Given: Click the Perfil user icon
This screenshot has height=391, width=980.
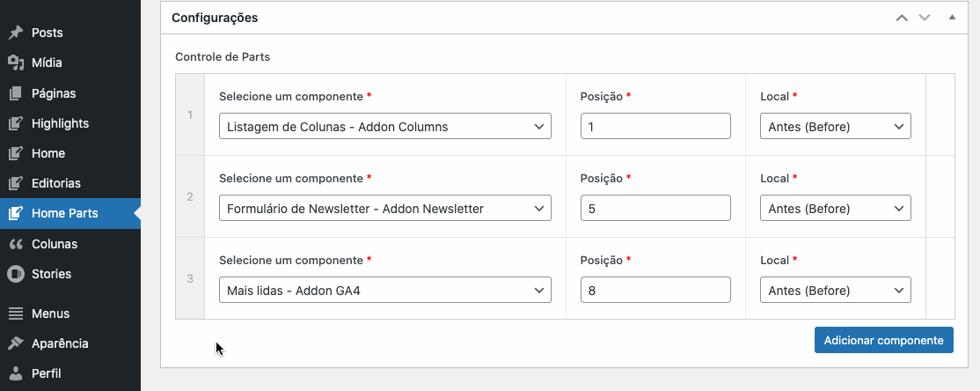Looking at the screenshot, I should click(x=16, y=374).
